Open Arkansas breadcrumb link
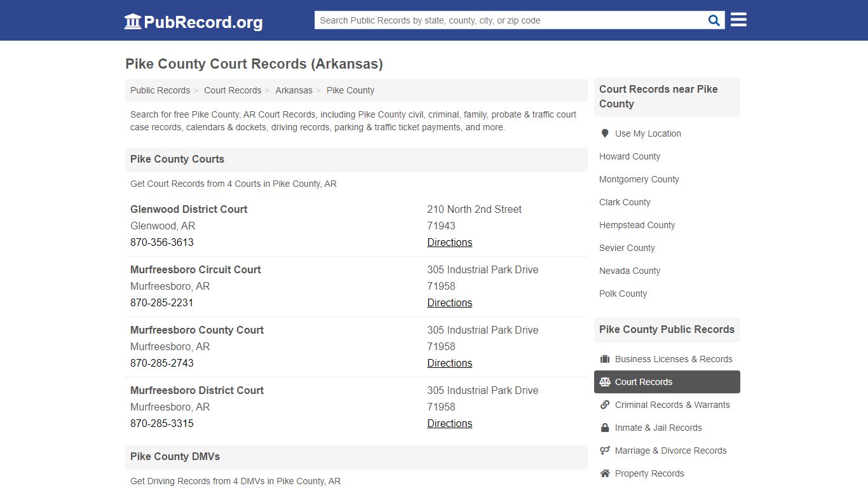The width and height of the screenshot is (868, 488). 294,90
